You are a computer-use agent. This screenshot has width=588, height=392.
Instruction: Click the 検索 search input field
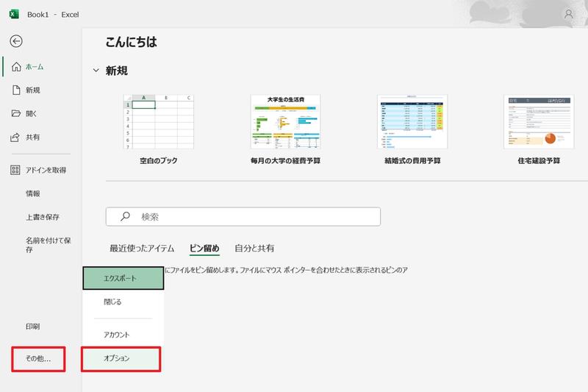pyautogui.click(x=243, y=216)
